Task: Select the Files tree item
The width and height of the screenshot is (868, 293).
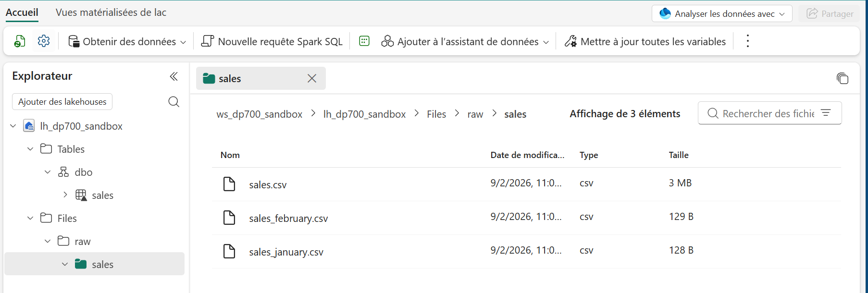Action: click(67, 218)
